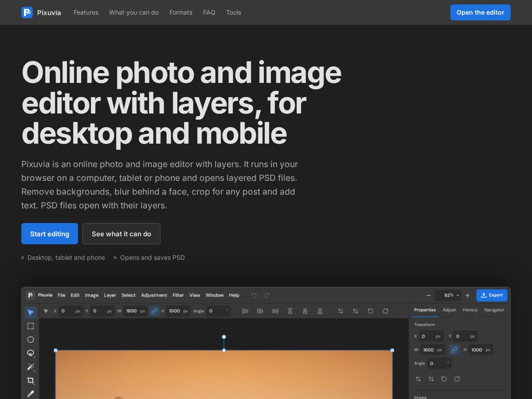Click the H height field in Properties panel

(x=481, y=350)
